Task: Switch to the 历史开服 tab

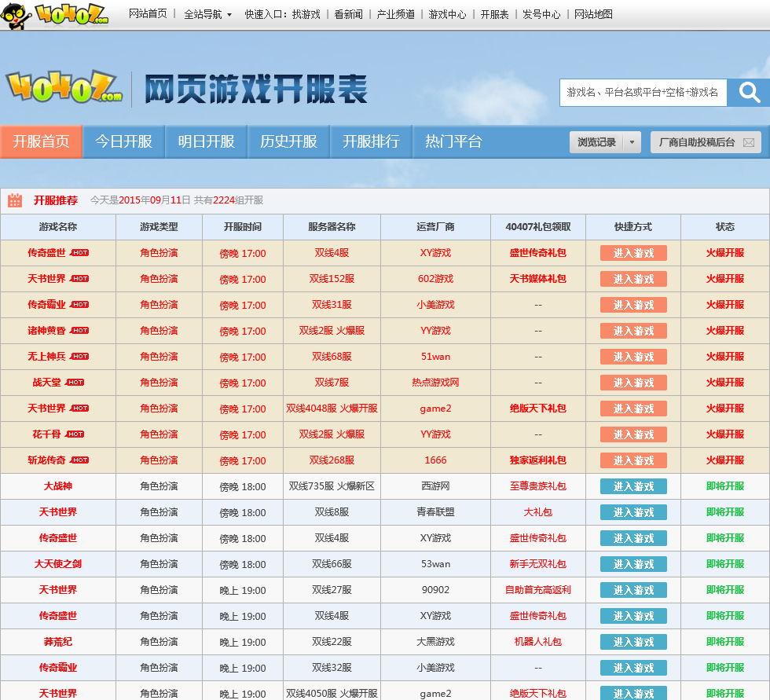Action: [288, 141]
